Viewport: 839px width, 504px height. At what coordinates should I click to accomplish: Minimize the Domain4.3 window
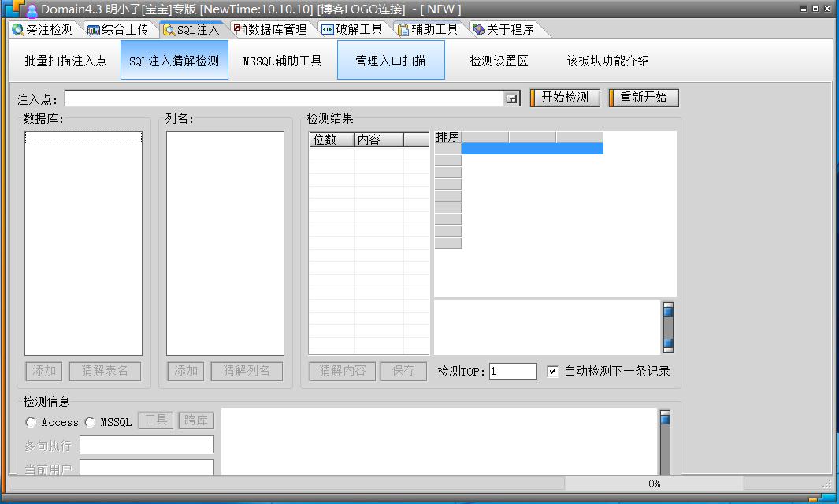point(803,9)
